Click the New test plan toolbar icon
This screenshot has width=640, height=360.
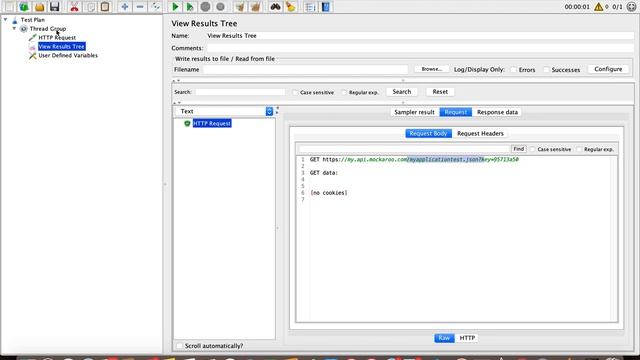9,7
